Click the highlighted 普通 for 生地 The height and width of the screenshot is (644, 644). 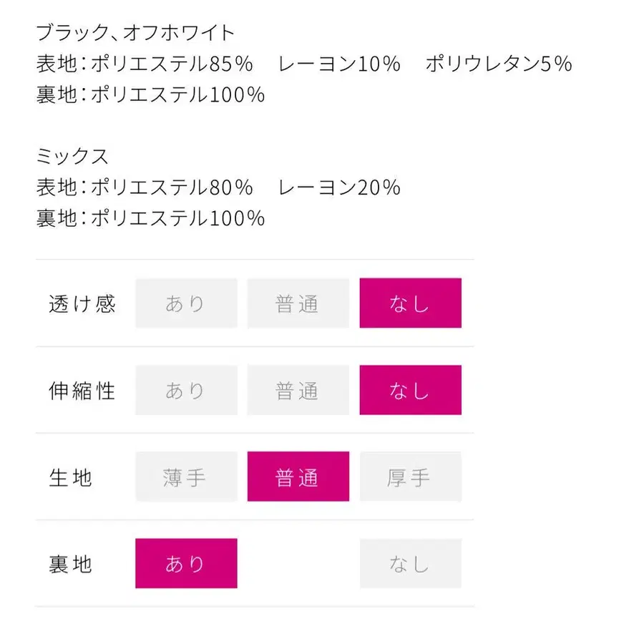pyautogui.click(x=298, y=477)
